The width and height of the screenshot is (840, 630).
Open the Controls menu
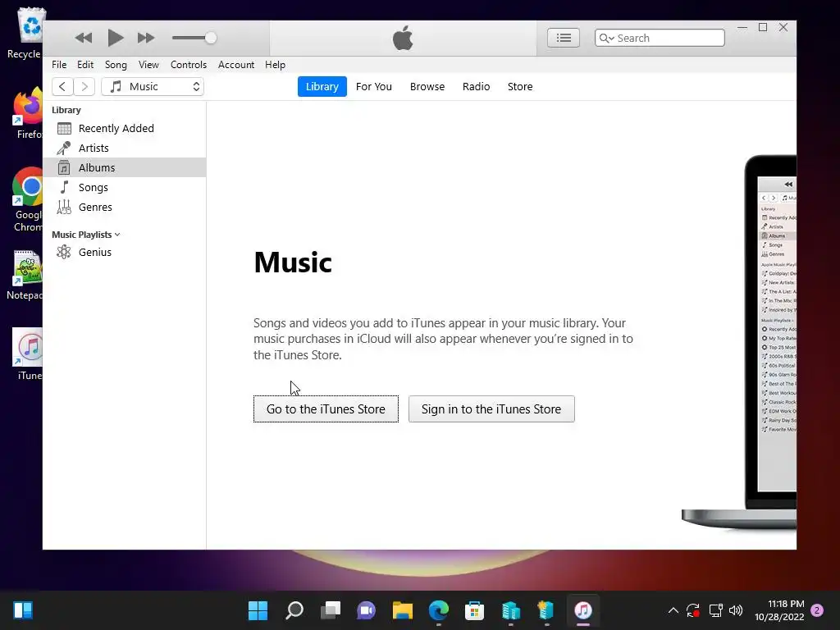tap(189, 65)
